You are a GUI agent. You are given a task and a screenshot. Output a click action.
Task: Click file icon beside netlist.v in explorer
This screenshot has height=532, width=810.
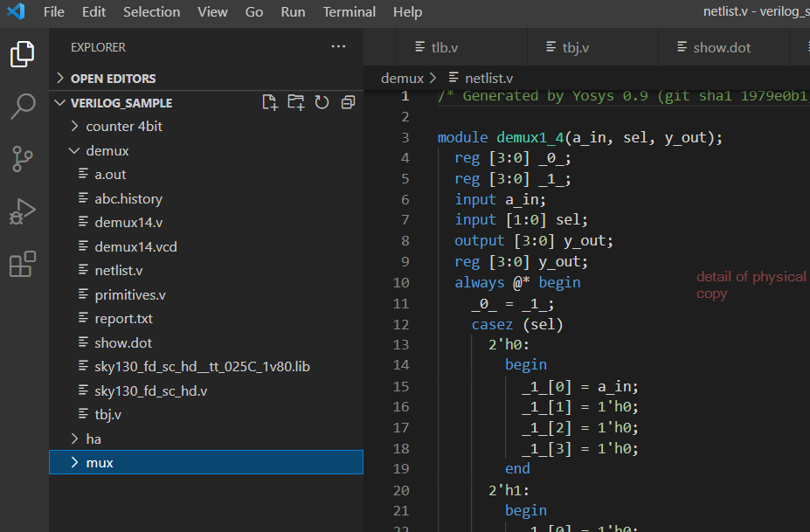pos(83,270)
